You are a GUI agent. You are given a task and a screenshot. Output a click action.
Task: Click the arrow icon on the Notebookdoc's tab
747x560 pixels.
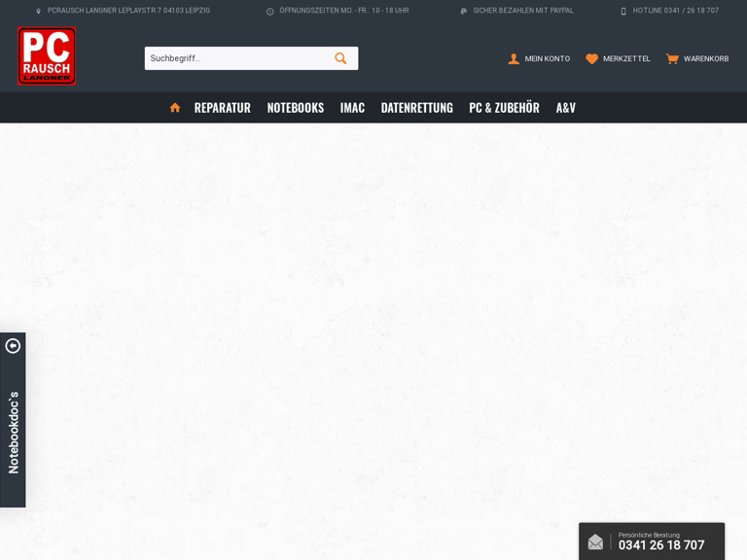(x=13, y=346)
